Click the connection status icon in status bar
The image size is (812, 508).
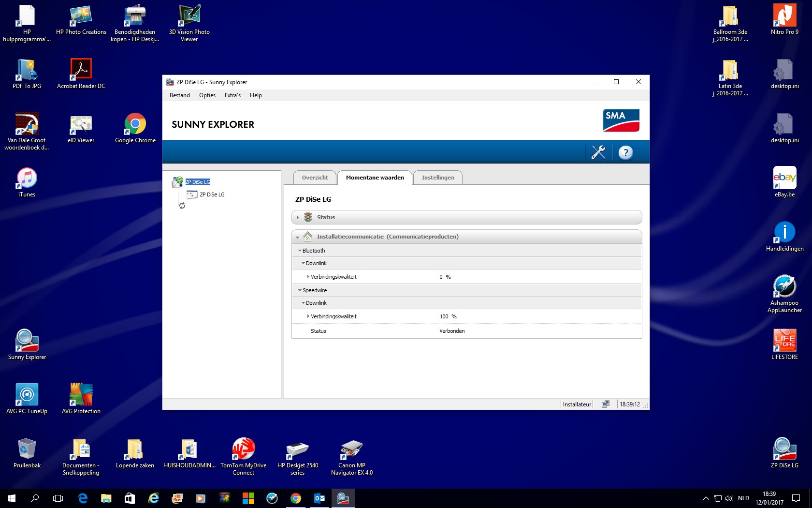(x=605, y=404)
